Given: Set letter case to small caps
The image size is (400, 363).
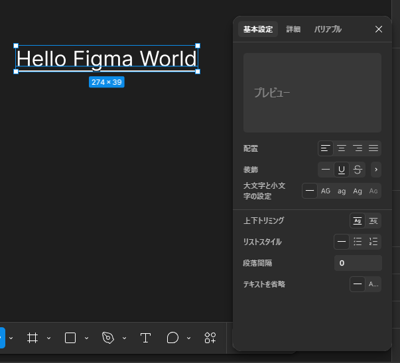Looking at the screenshot, I should (x=373, y=191).
